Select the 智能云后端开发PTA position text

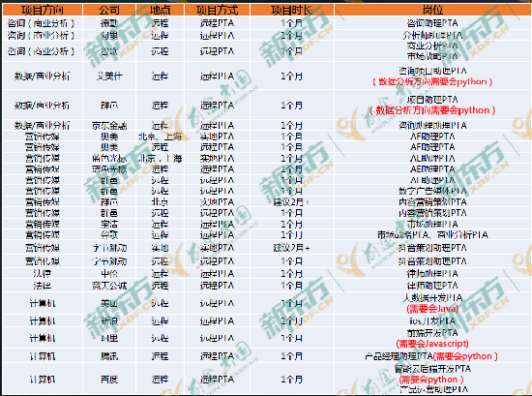pos(432,369)
